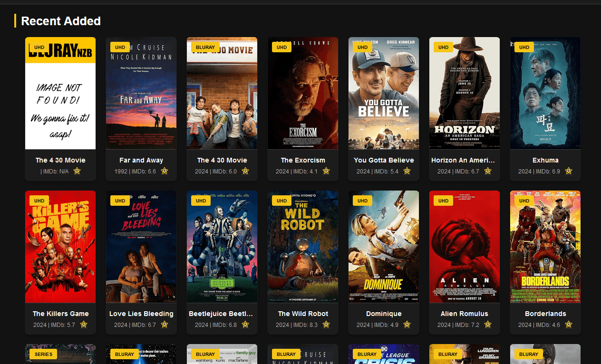Click the star icon for The Killers Game
This screenshot has height=364, width=601.
tap(84, 325)
